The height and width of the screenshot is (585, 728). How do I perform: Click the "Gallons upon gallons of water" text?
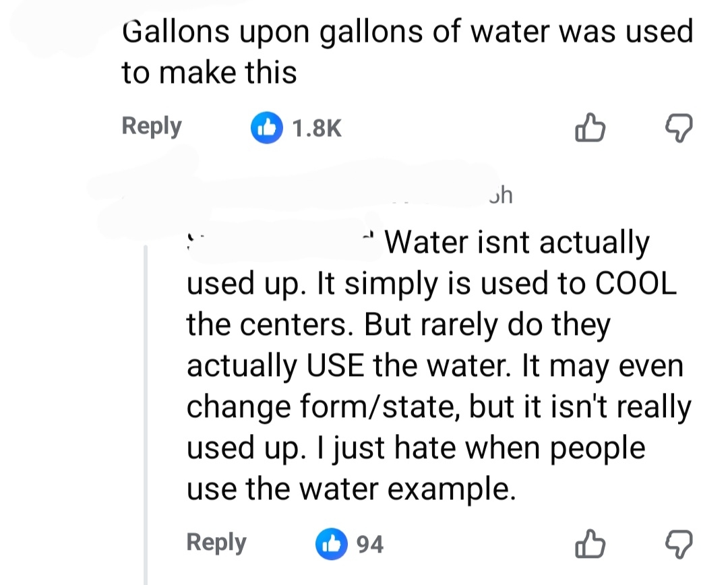(407, 32)
